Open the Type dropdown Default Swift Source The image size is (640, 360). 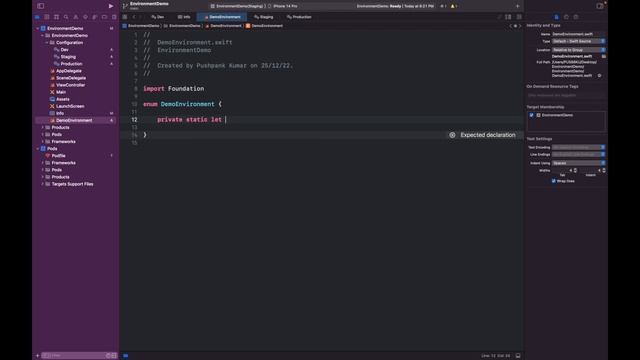[x=578, y=41]
